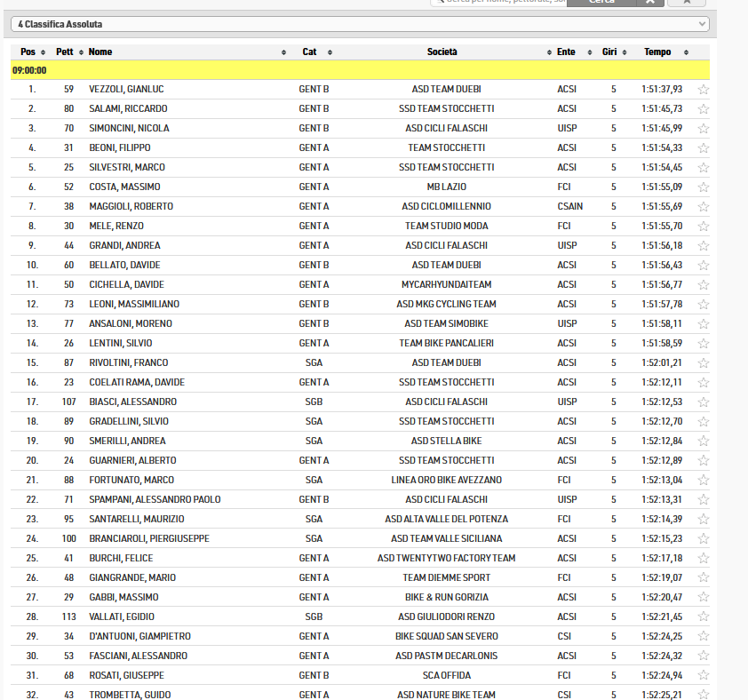Star the D'ANTUONI, GIAMPIETRO result

coord(704,637)
